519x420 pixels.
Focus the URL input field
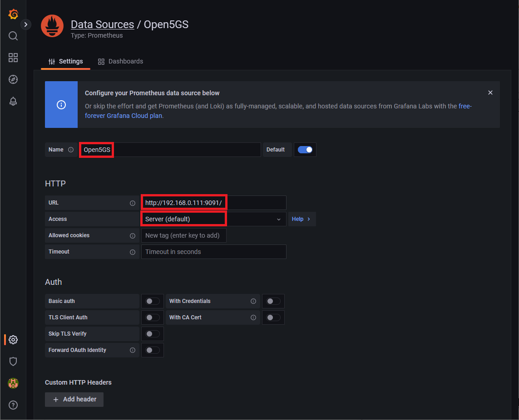pyautogui.click(x=214, y=203)
